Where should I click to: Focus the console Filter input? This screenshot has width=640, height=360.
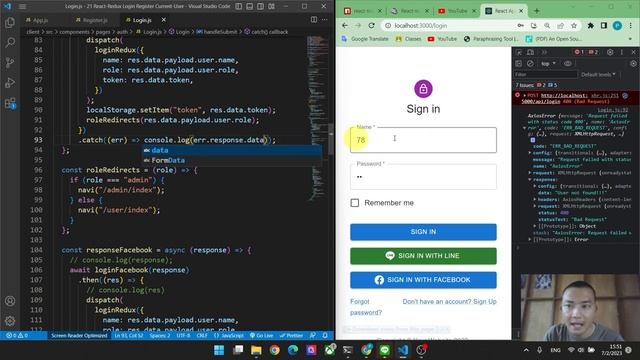pos(546,74)
